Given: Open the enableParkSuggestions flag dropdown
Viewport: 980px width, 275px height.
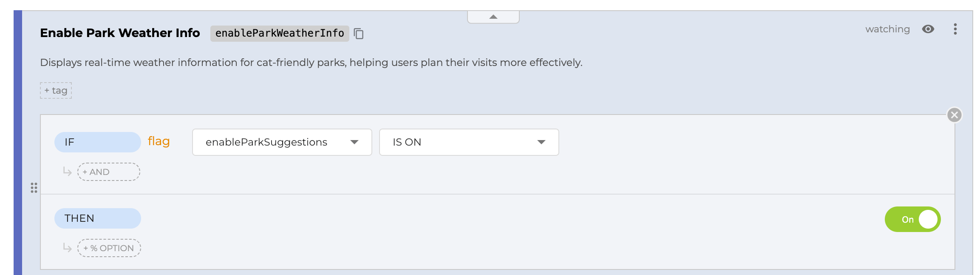Looking at the screenshot, I should [282, 142].
